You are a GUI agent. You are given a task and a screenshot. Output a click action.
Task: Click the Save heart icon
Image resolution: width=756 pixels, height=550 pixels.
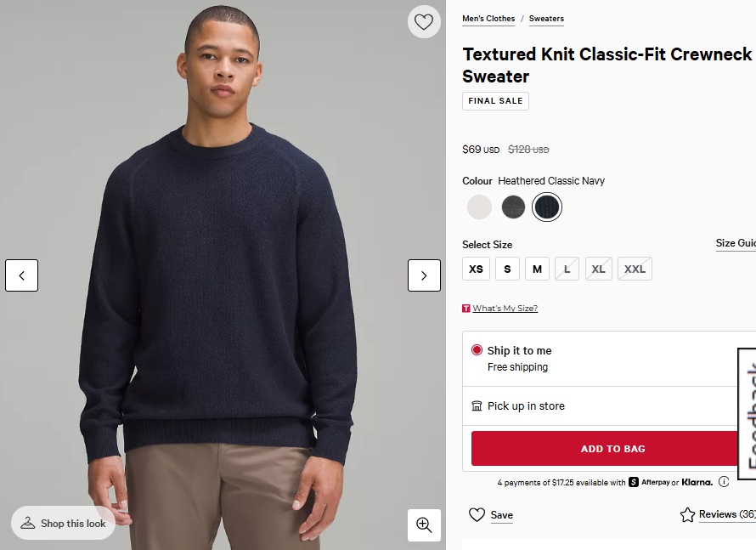point(477,514)
